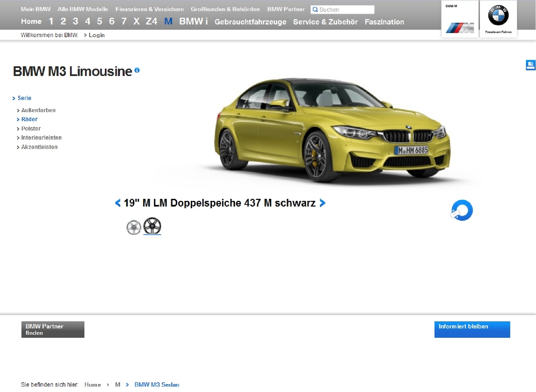This screenshot has width=536, height=392.
Task: Open BMW Partner top menu
Action: click(286, 9)
